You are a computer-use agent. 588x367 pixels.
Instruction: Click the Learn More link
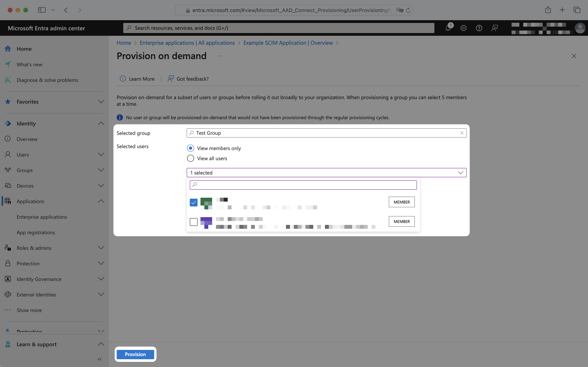(x=142, y=79)
